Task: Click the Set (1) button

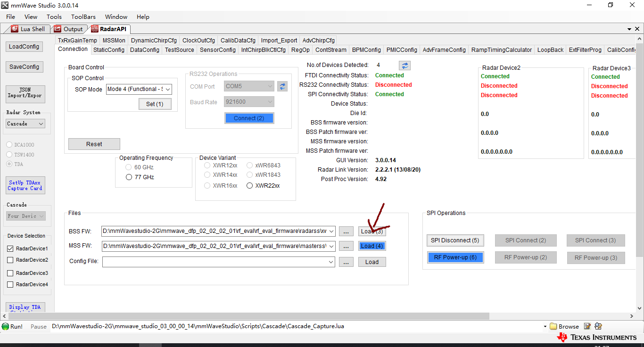Action: click(x=155, y=104)
